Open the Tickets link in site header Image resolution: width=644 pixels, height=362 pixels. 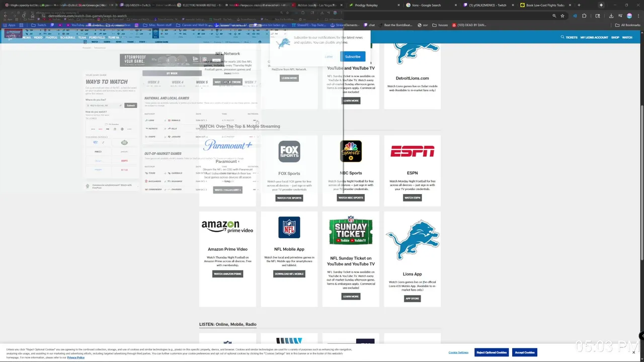click(x=572, y=37)
